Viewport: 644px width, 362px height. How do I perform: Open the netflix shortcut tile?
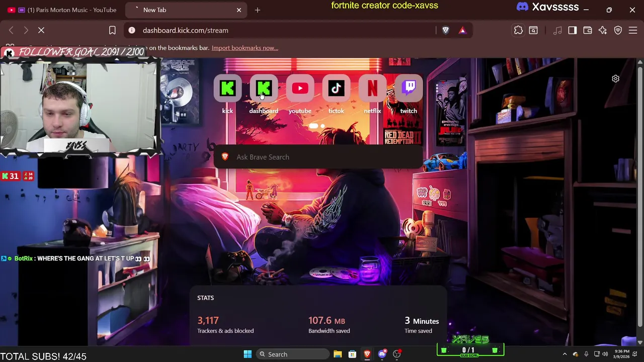372,88
